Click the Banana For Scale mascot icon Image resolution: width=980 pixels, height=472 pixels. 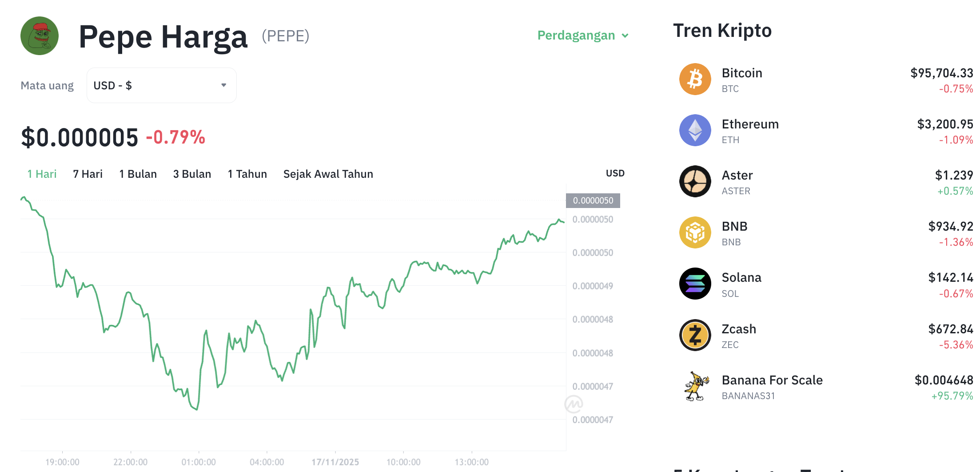695,386
